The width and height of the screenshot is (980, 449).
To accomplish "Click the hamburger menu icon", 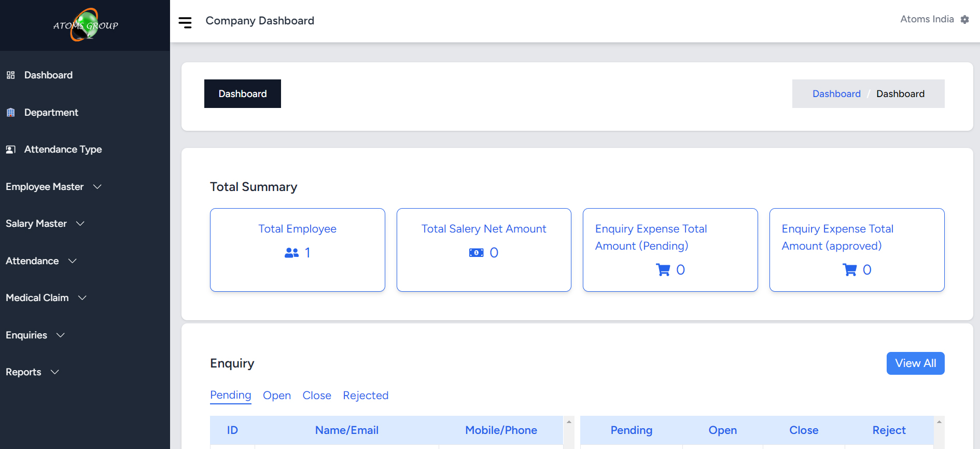I will (x=185, y=22).
